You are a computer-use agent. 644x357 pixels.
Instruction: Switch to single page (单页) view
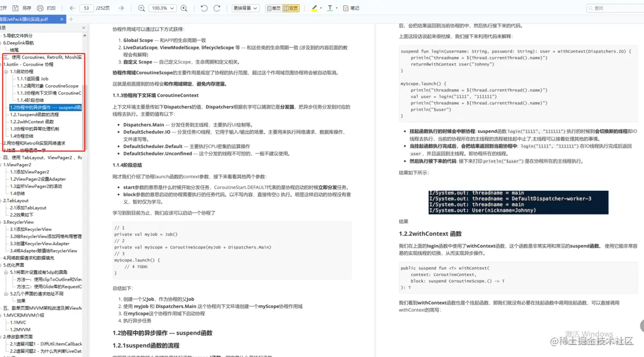click(x=273, y=8)
